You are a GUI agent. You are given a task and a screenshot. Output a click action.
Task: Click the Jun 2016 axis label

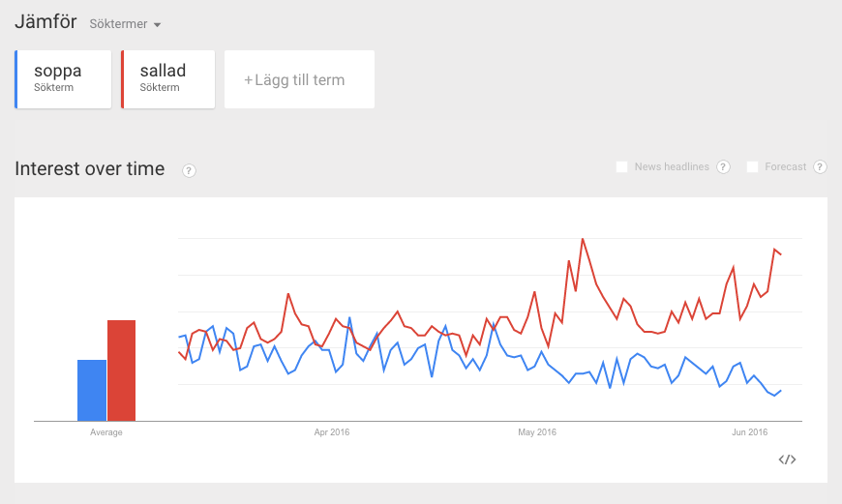click(x=750, y=432)
